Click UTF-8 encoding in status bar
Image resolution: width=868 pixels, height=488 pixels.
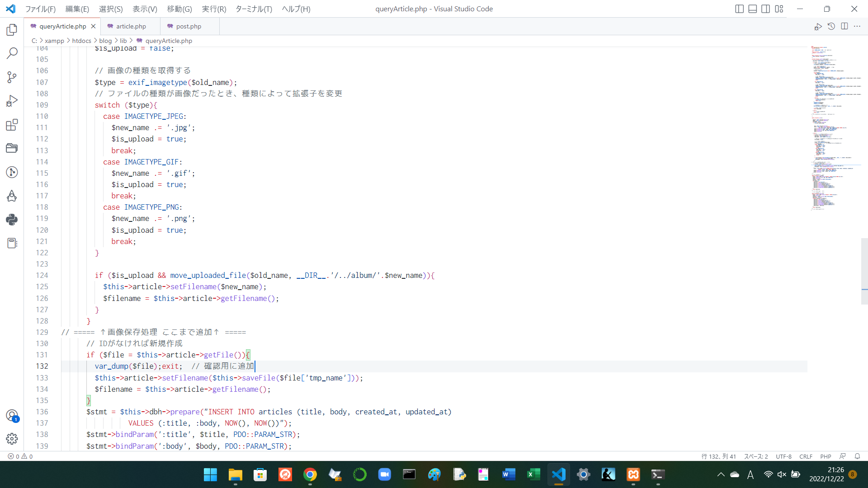pyautogui.click(x=784, y=456)
